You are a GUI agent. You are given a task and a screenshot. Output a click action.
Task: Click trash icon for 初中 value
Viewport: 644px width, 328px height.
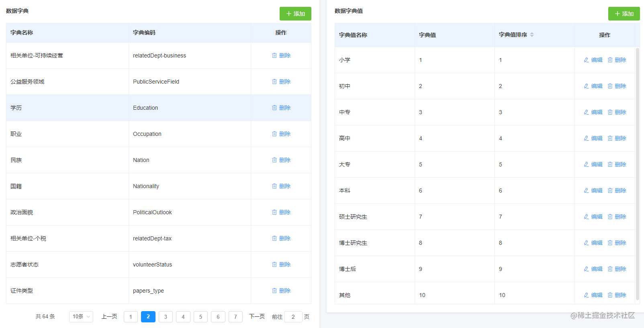tap(610, 86)
